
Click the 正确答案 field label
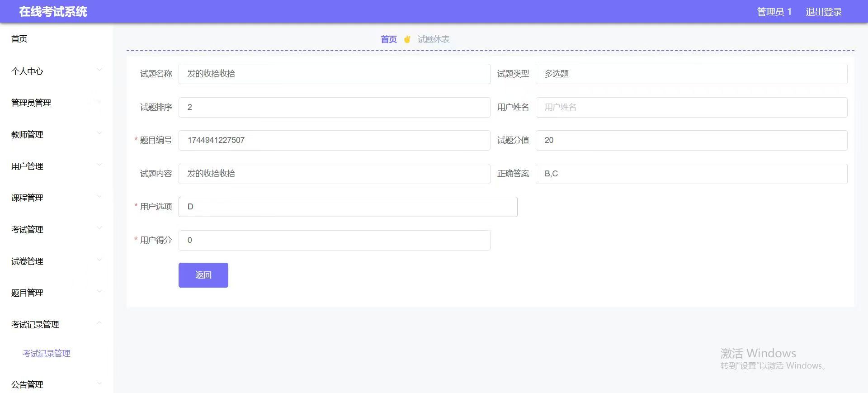[x=513, y=174]
